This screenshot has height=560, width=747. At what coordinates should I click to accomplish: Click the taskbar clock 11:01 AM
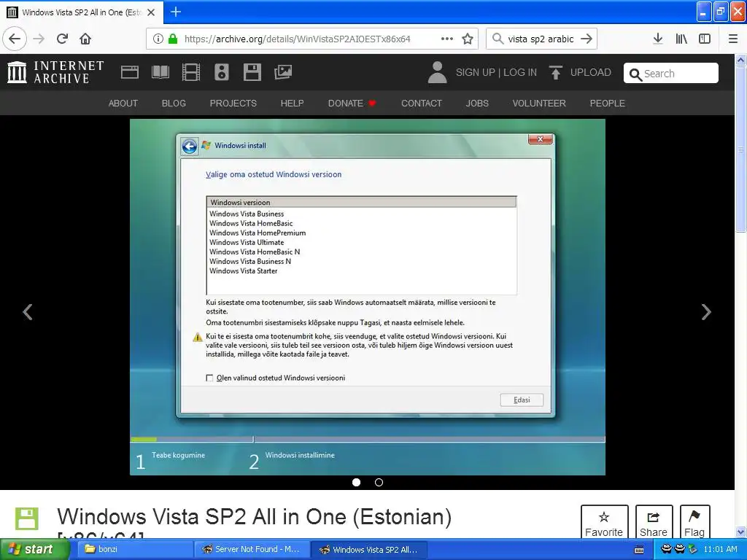pos(720,550)
